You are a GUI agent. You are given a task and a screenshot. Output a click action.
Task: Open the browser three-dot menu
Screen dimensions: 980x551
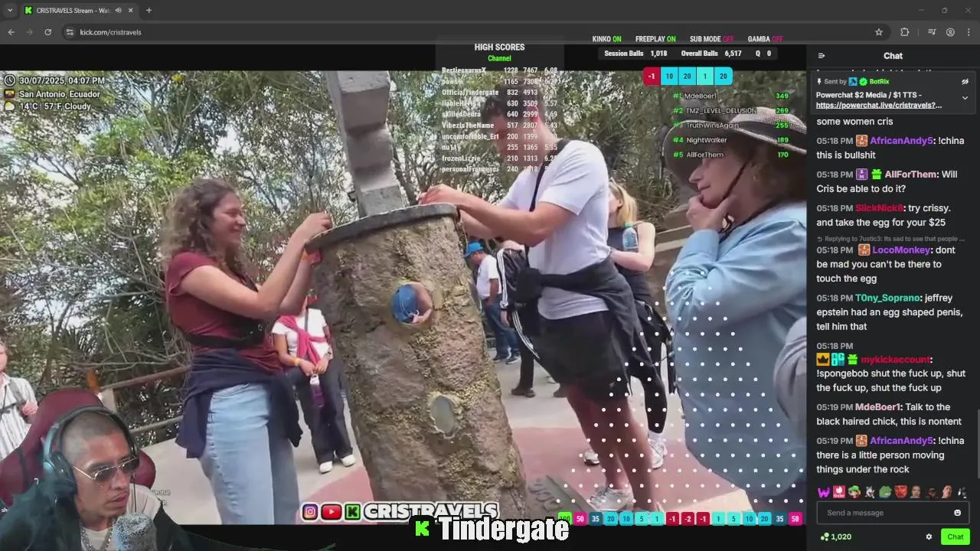click(969, 32)
